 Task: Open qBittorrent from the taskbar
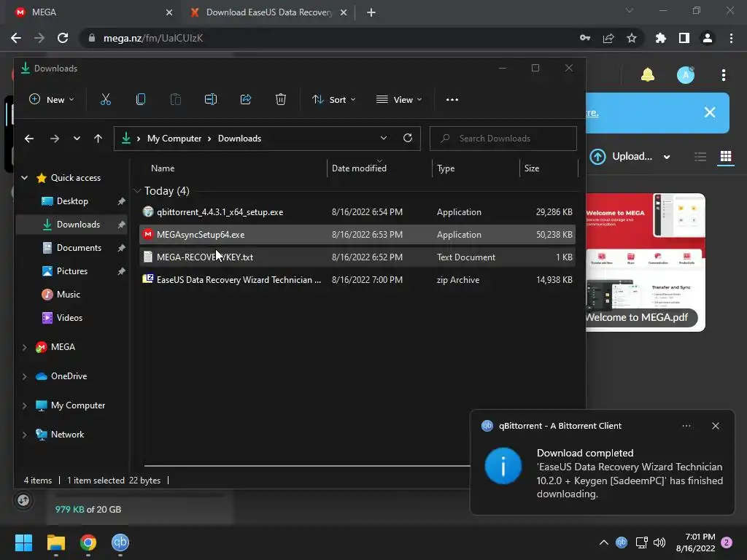point(120,542)
